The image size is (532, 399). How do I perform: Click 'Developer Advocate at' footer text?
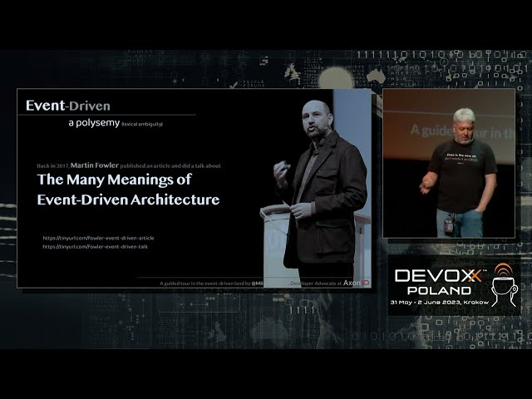[316, 283]
